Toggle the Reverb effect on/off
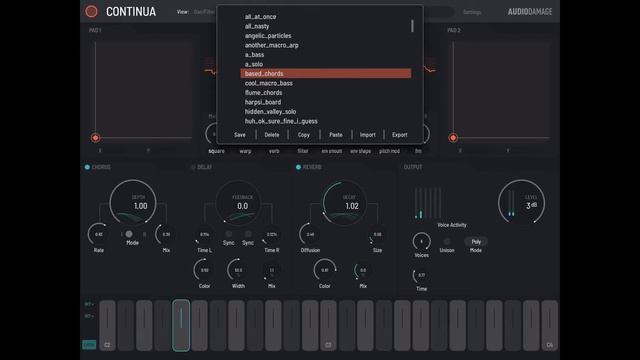Viewport: 640px width, 360px height. [298, 167]
